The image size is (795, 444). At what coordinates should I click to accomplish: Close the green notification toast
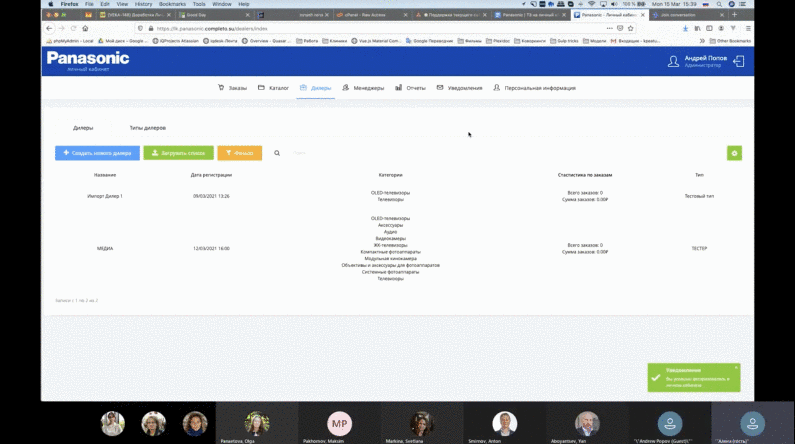pos(736,367)
